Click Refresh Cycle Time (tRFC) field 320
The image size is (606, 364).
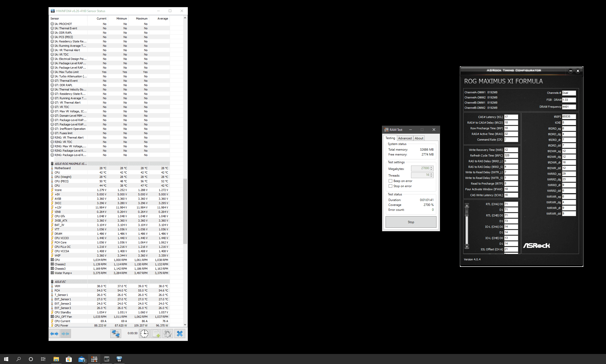(511, 156)
